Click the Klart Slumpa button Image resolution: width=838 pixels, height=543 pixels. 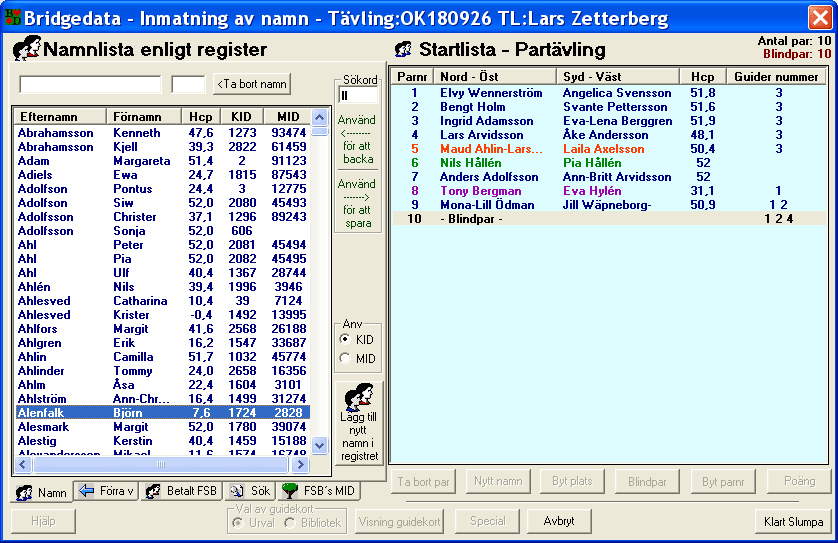click(x=793, y=521)
